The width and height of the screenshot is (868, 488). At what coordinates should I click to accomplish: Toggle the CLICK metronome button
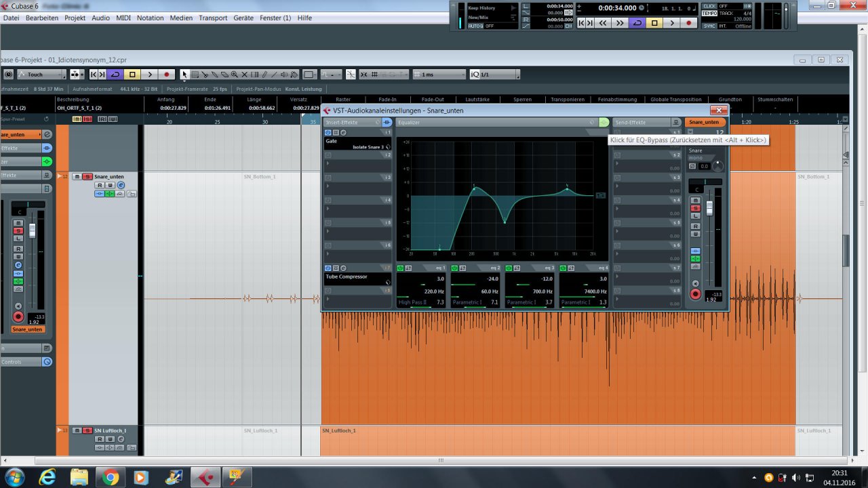click(709, 6)
